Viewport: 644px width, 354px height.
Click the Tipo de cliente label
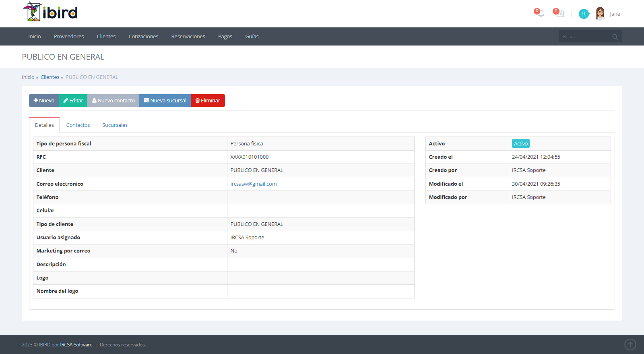55,224
